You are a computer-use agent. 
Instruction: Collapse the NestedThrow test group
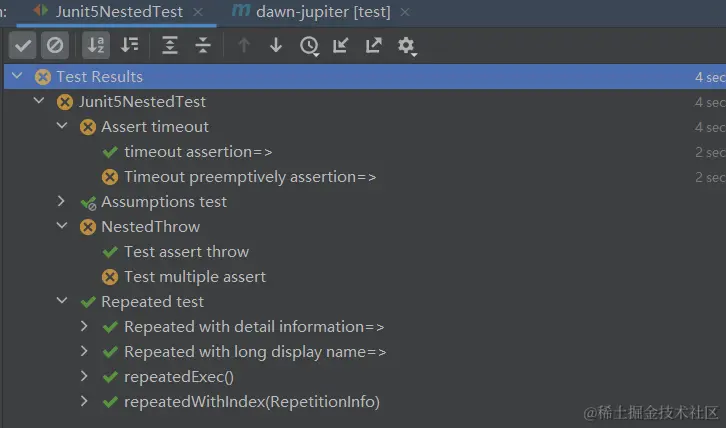(x=61, y=226)
